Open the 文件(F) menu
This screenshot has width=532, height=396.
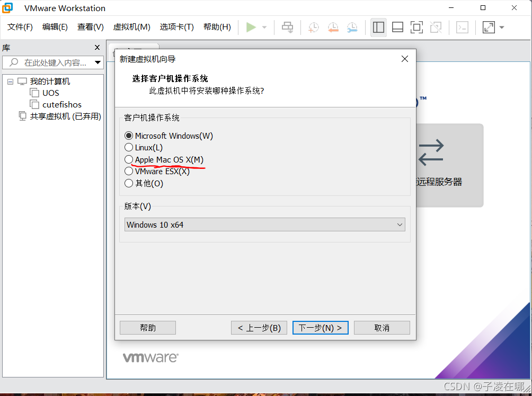20,27
